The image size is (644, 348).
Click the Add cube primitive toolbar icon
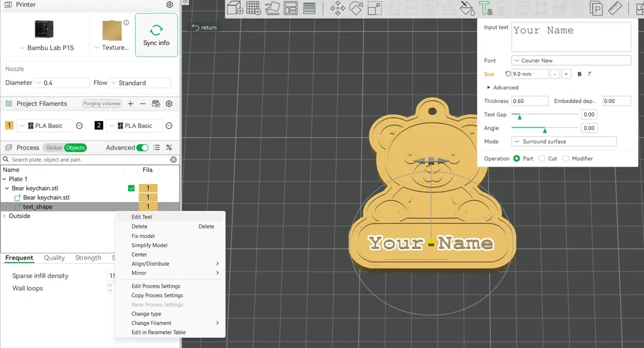pos(235,8)
